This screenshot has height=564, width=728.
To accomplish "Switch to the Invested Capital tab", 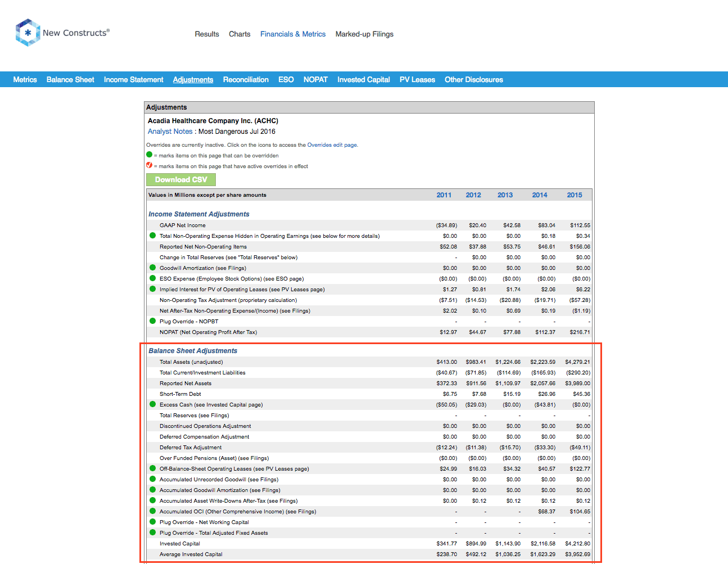I will click(364, 80).
